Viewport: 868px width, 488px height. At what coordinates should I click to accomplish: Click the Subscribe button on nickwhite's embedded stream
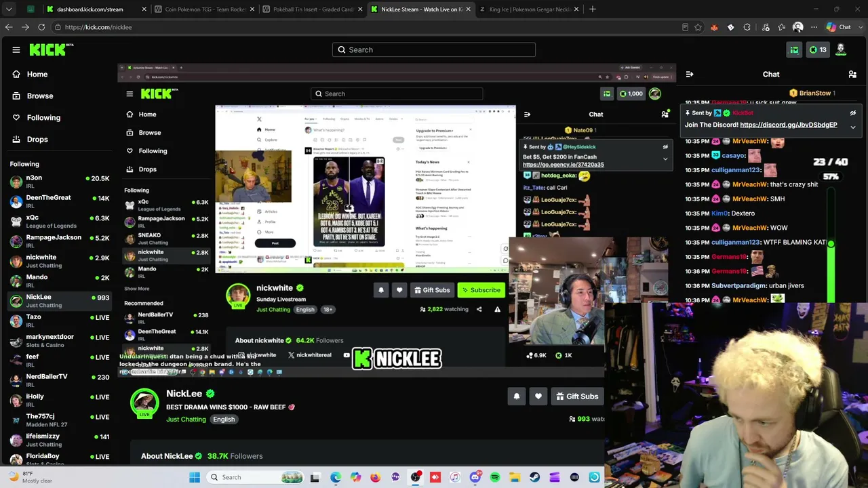pyautogui.click(x=481, y=290)
